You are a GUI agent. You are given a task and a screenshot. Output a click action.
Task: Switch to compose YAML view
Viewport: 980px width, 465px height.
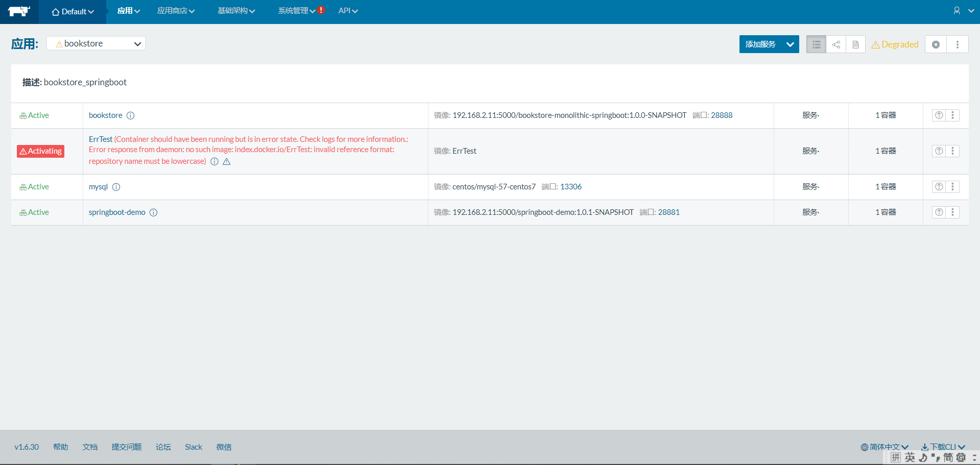click(855, 44)
